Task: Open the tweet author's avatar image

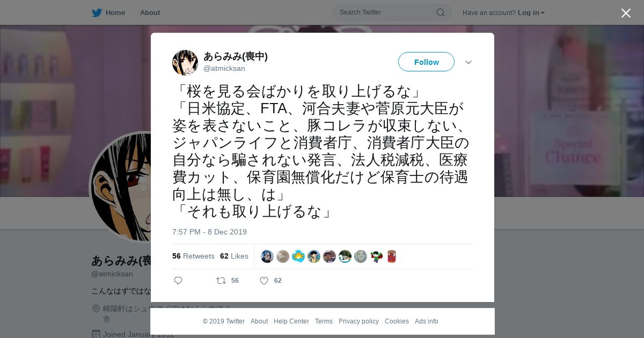Action: click(x=185, y=63)
